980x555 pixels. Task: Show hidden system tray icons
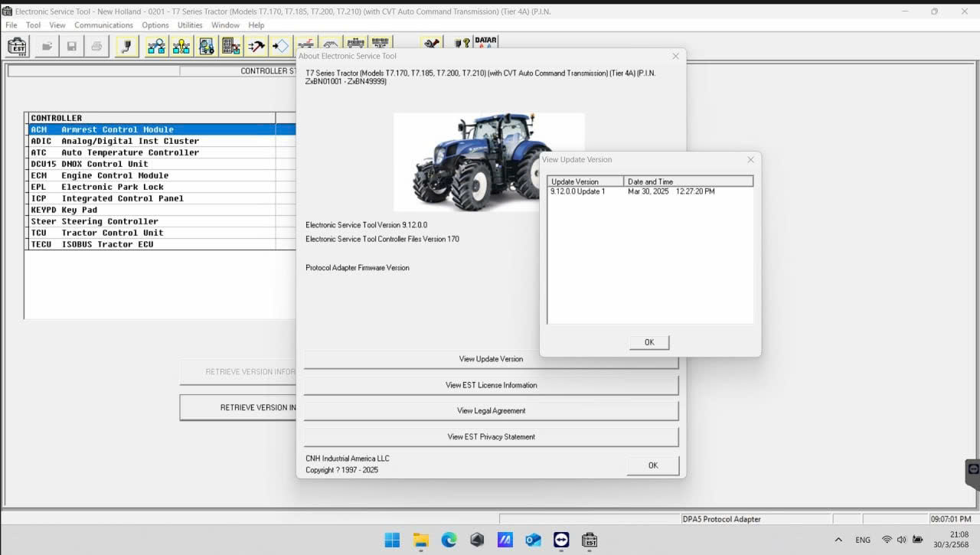(x=838, y=540)
